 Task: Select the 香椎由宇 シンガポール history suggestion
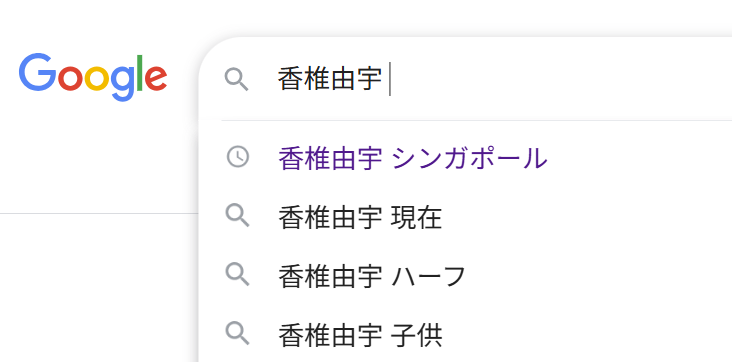coord(467,158)
